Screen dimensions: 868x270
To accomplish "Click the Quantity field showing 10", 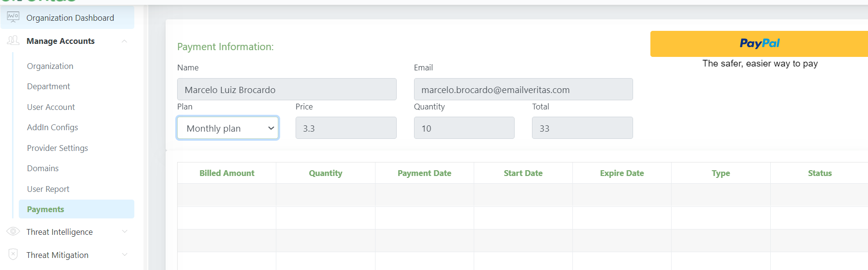I will pyautogui.click(x=464, y=128).
